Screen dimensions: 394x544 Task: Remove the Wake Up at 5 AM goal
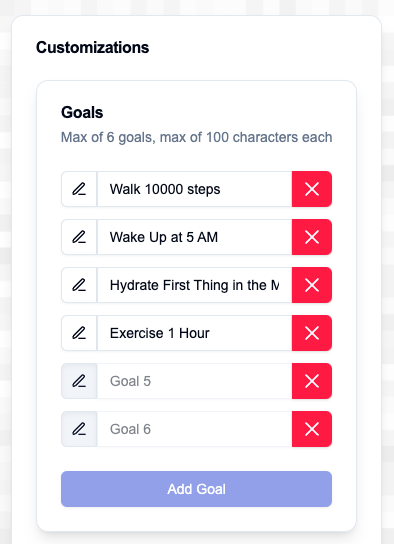point(312,237)
